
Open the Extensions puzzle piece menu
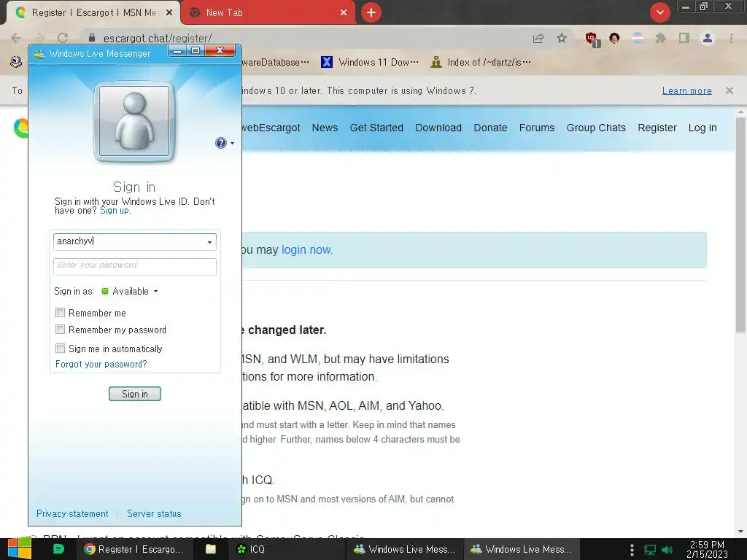[661, 38]
